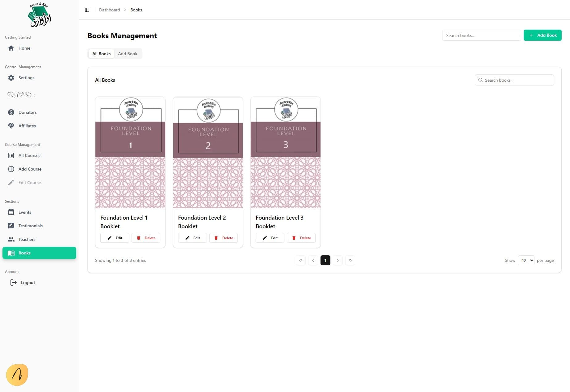The width and height of the screenshot is (570, 392).
Task: Log out via the Logout item
Action: (27, 283)
